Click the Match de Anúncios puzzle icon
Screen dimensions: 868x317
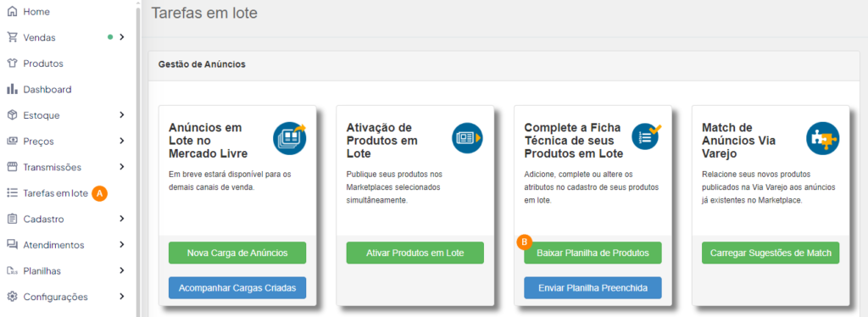pyautogui.click(x=822, y=138)
